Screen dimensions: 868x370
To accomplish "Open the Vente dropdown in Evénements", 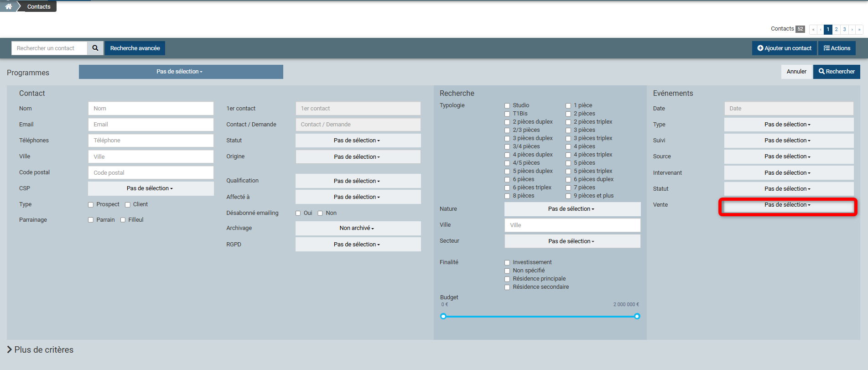I will pyautogui.click(x=788, y=205).
